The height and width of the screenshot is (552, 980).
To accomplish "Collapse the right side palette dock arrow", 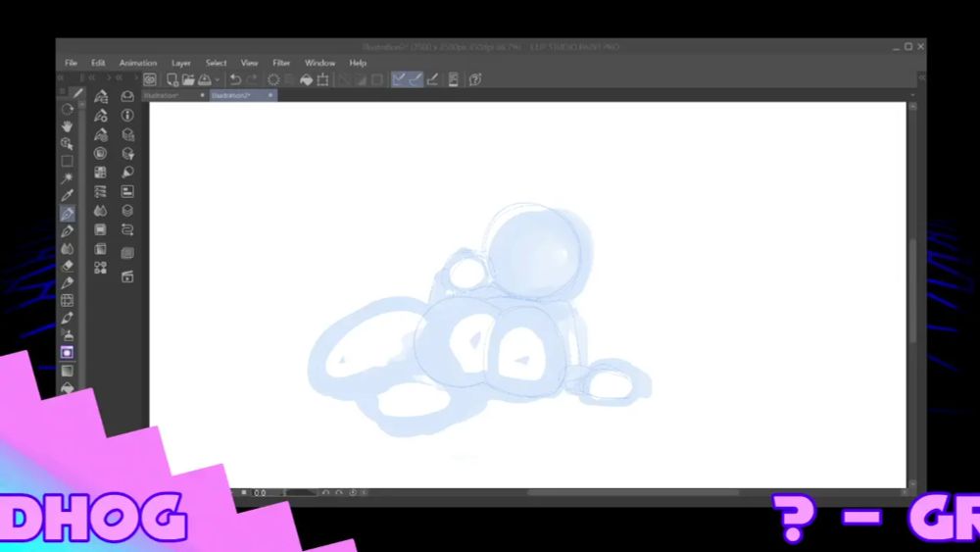I will 922,77.
